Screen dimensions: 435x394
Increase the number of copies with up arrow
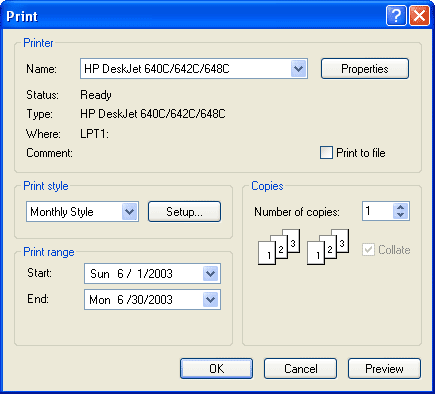click(401, 207)
